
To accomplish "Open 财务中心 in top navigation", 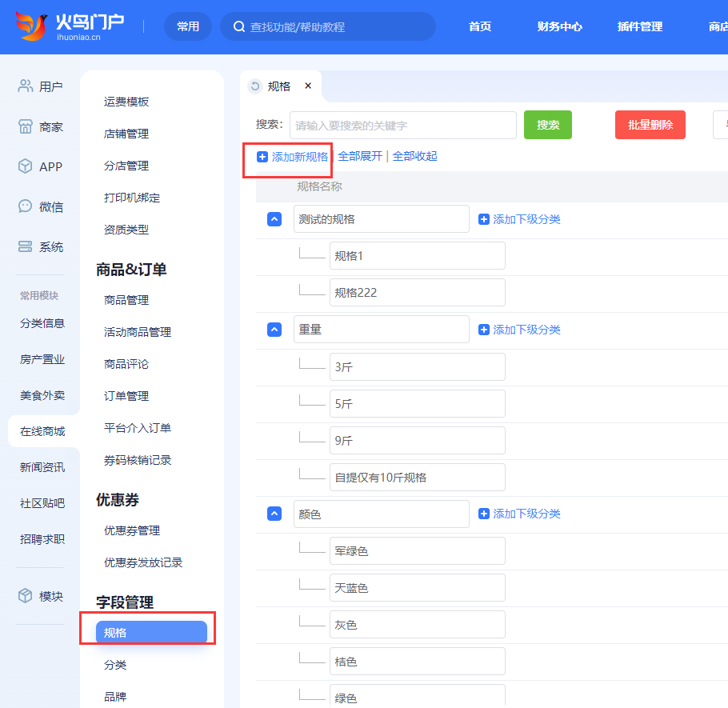I will click(x=559, y=26).
